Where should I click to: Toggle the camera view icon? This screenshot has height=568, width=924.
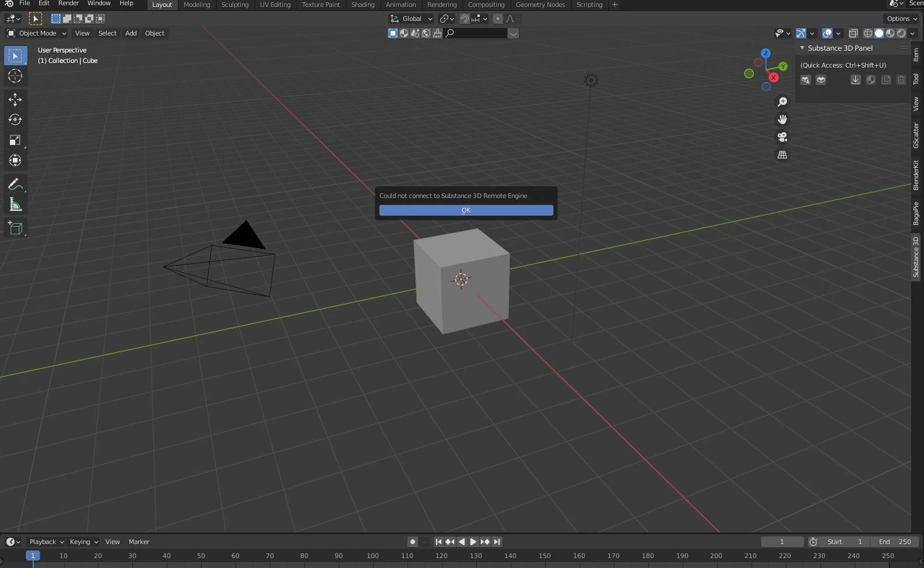coord(782,137)
